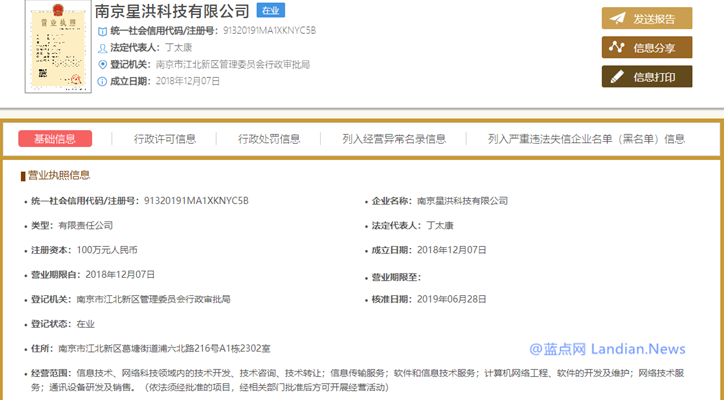
Task: Switch to the 行政许可信息 tab
Action: click(165, 139)
